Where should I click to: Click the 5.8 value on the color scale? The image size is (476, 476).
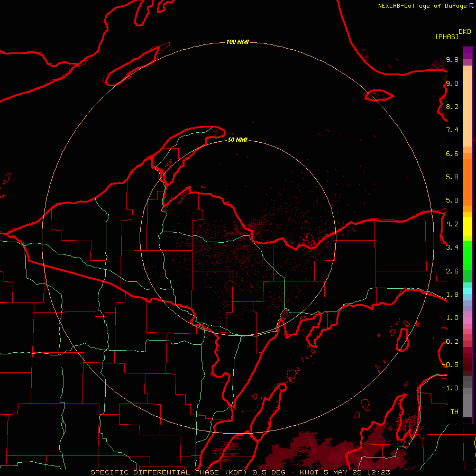[452, 177]
